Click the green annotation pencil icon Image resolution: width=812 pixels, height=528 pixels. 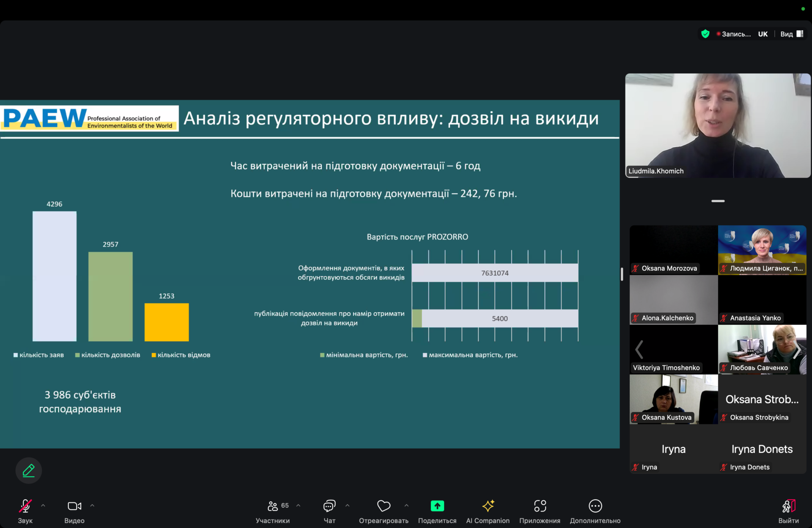pyautogui.click(x=28, y=470)
